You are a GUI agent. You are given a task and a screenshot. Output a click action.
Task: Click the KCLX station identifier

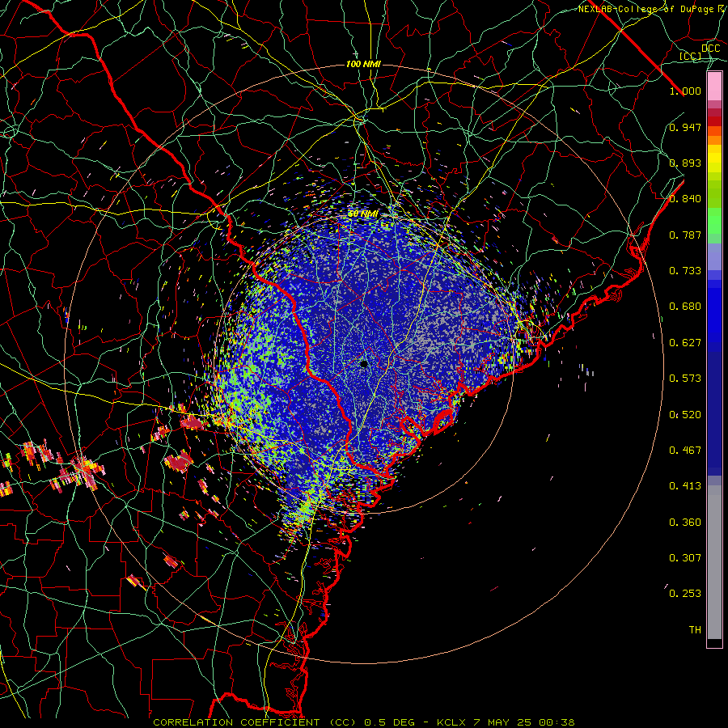[x=451, y=722]
